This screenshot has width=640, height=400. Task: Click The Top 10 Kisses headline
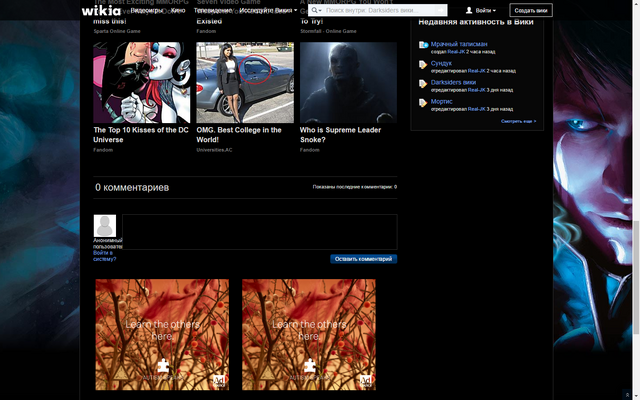point(141,135)
